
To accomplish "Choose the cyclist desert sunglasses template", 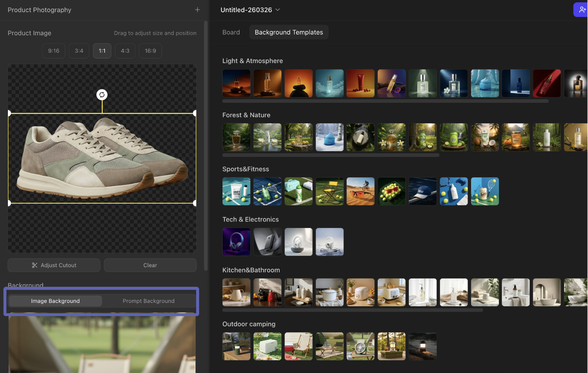I will 360,191.
